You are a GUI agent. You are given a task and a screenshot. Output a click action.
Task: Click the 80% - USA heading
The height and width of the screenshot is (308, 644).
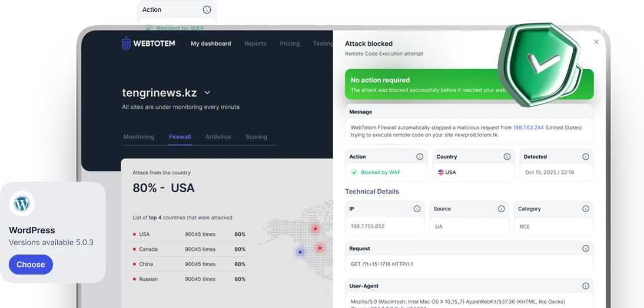tap(164, 188)
